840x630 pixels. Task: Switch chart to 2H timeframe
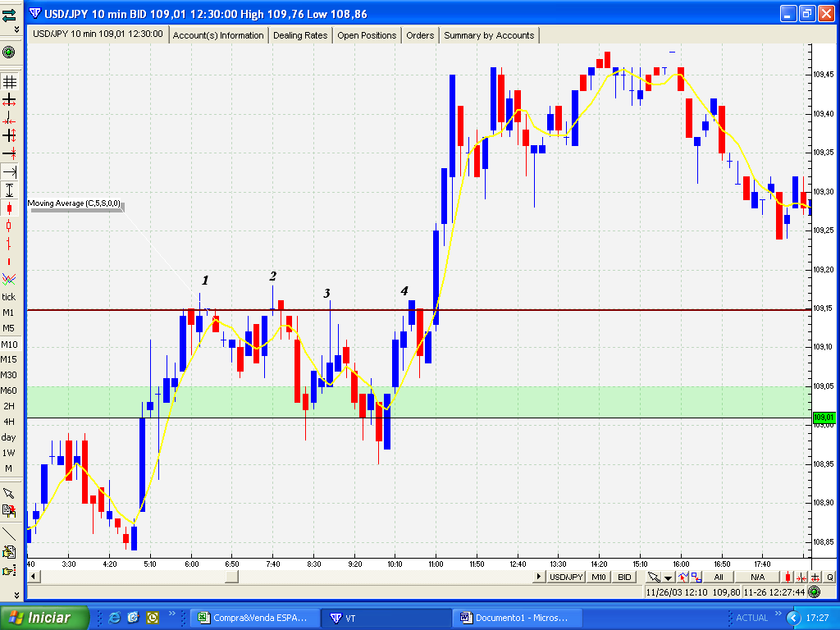(x=9, y=406)
